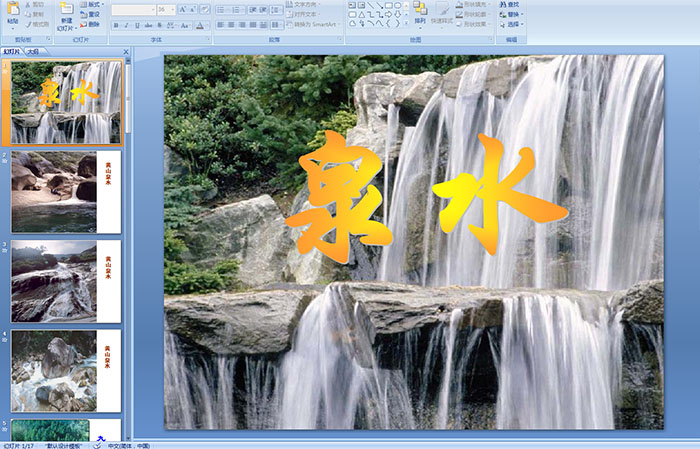
Task: Click the Decrease Indent icon
Action: 253,9
